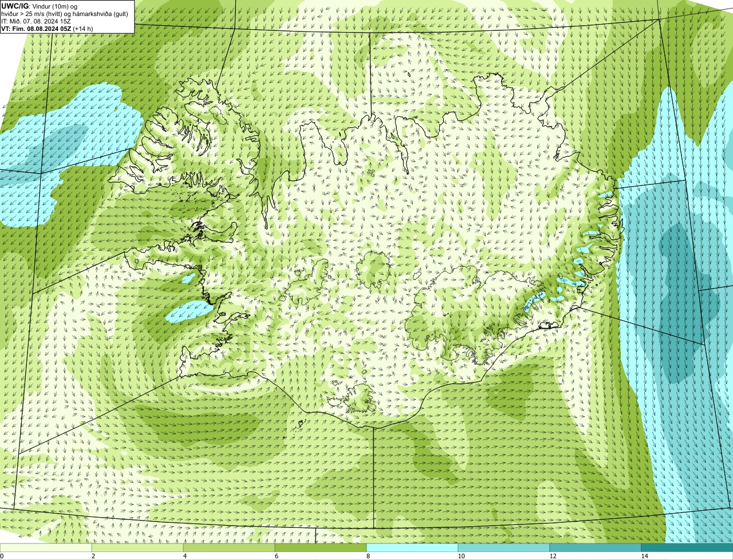
Task: Click the line "hviður > 25 m/s (hvítt) og hámarkshviða (gult)"
Action: point(65,14)
